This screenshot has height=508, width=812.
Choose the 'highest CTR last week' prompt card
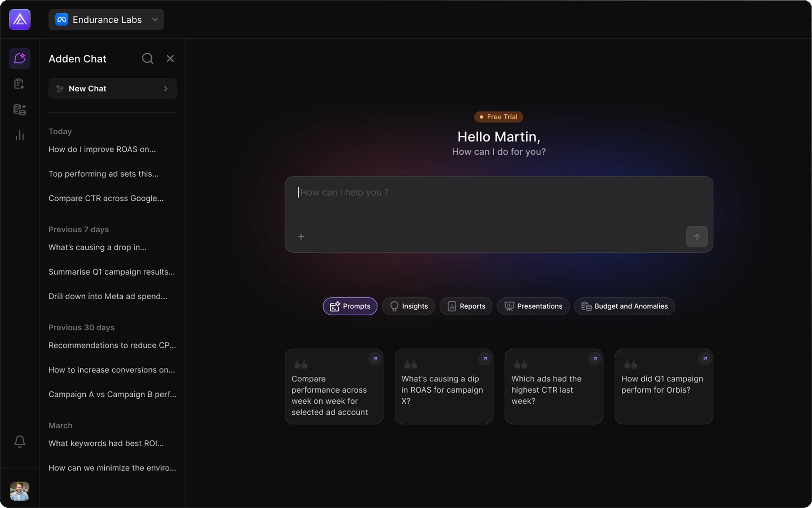[x=553, y=386]
